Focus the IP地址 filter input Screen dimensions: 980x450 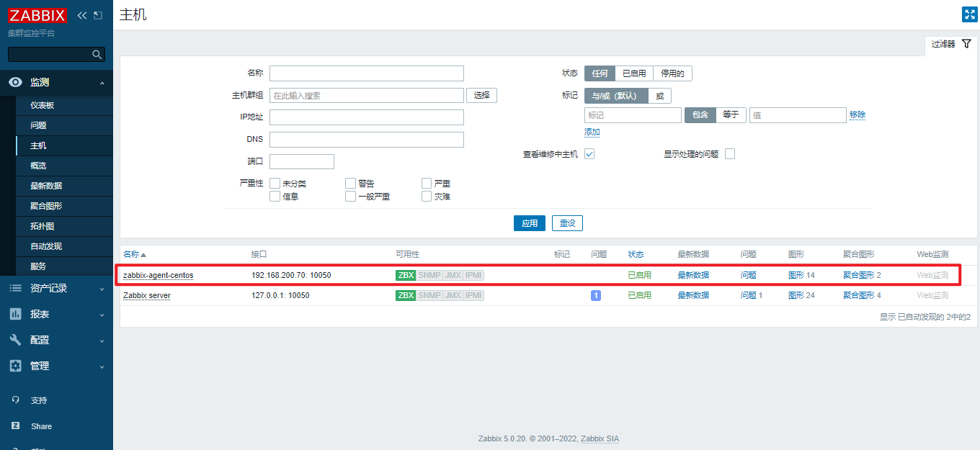[367, 117]
